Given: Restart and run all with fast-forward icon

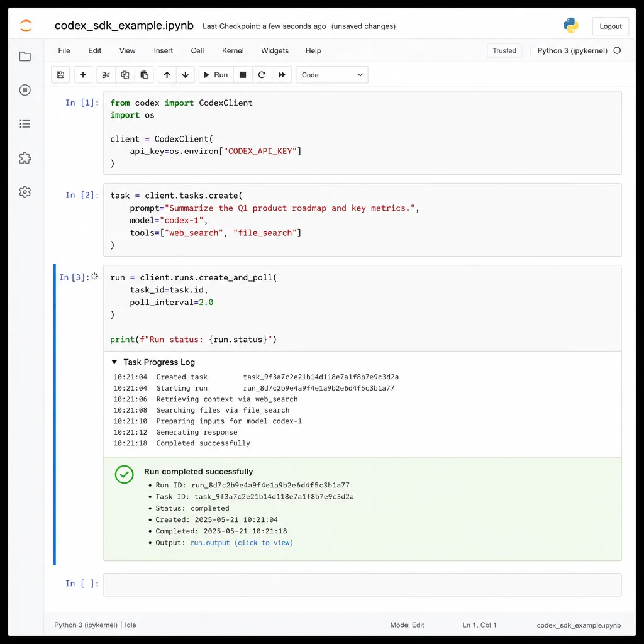Looking at the screenshot, I should pyautogui.click(x=282, y=75).
